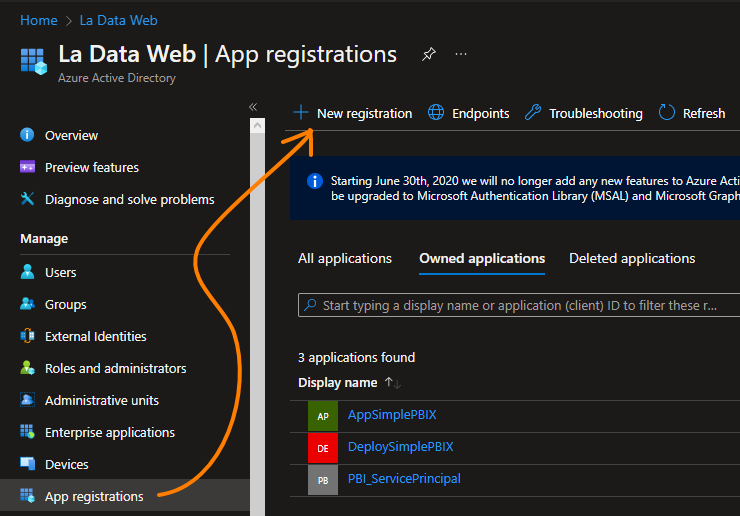This screenshot has height=516, width=740.
Task: Open Roles and administrators menu item
Action: [x=115, y=368]
